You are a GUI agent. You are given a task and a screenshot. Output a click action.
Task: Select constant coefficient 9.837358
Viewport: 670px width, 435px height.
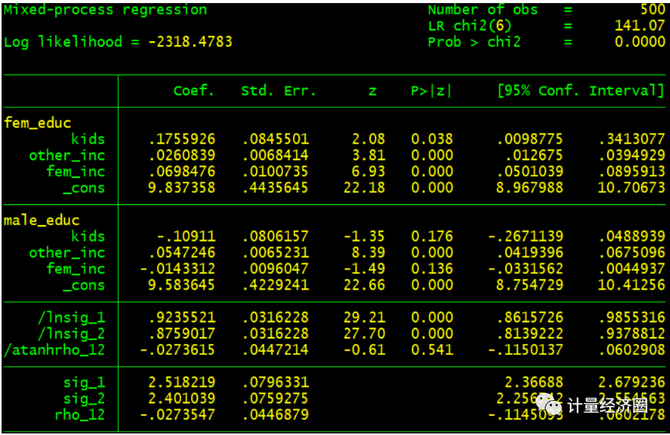(182, 188)
